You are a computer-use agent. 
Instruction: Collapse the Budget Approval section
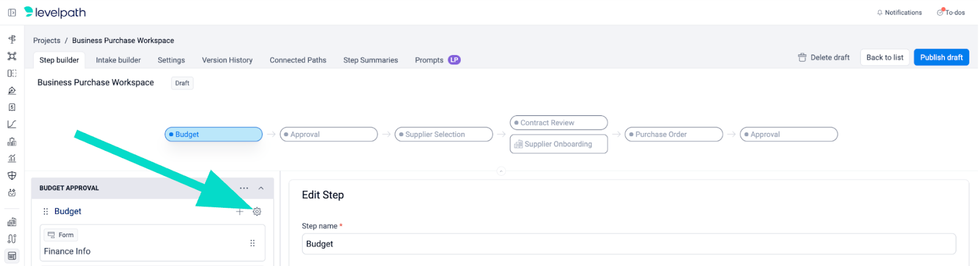(x=261, y=188)
